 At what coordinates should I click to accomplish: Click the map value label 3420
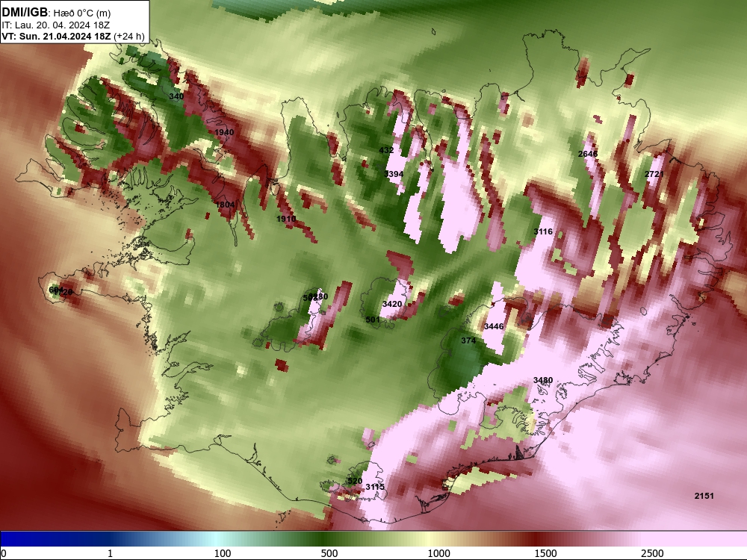pyautogui.click(x=392, y=304)
